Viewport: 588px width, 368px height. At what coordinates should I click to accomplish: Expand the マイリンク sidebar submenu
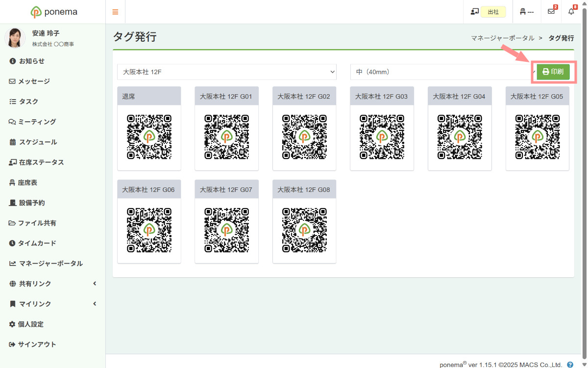52,304
